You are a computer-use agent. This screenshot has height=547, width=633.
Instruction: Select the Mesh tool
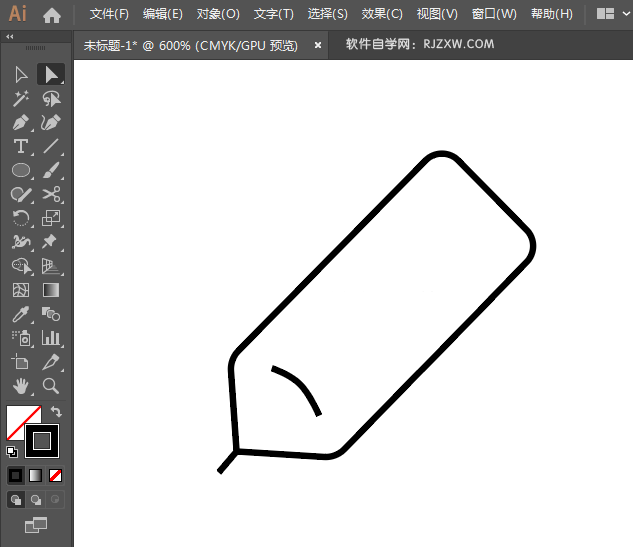click(21, 290)
